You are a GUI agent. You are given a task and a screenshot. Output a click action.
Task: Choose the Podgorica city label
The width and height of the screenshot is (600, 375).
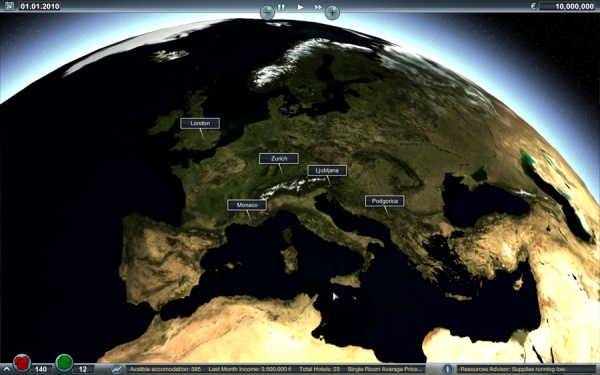[385, 201]
